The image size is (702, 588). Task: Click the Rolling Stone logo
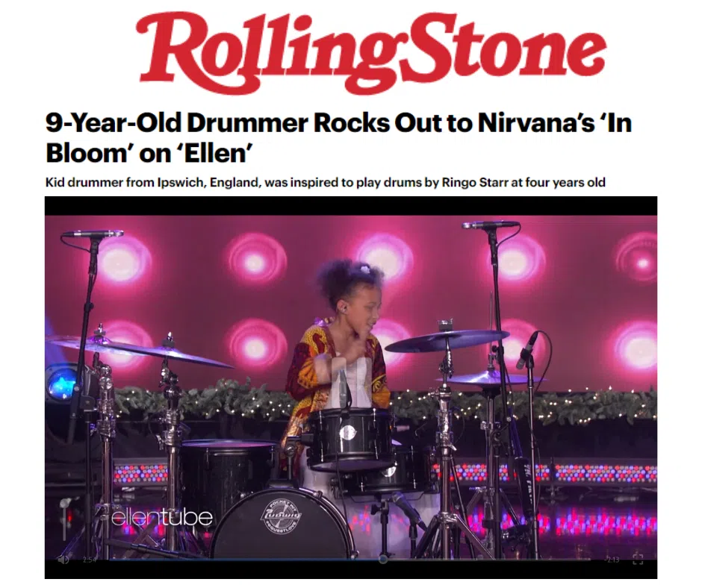point(370,53)
